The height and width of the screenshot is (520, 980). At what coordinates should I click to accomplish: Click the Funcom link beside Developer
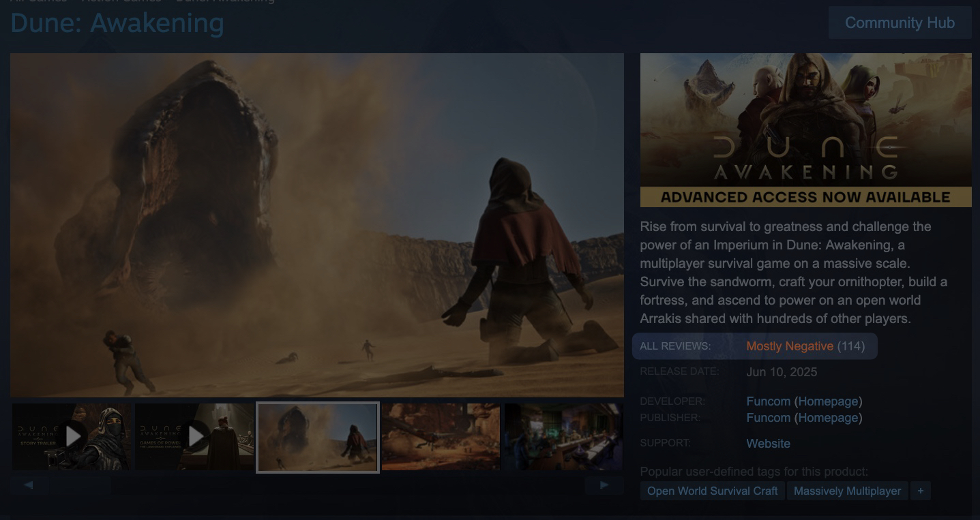tap(769, 401)
